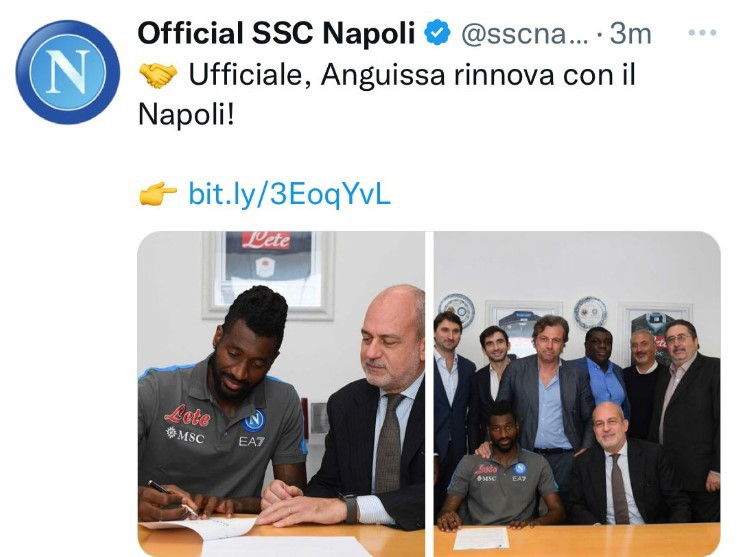This screenshot has height=557, width=737.
Task: Click the 3m timestamp
Action: point(630,34)
